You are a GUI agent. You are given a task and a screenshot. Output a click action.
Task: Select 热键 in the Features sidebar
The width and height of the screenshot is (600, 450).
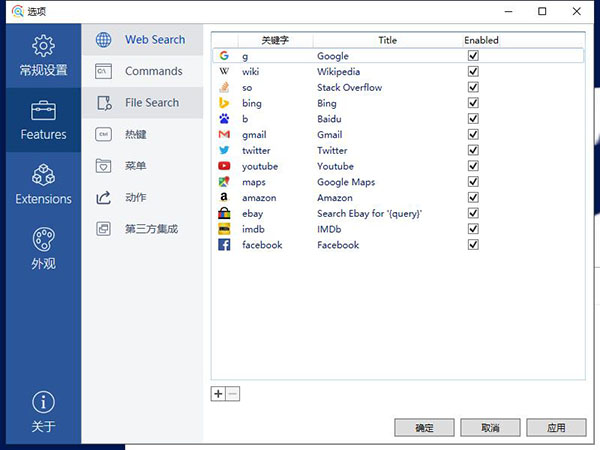coord(135,134)
